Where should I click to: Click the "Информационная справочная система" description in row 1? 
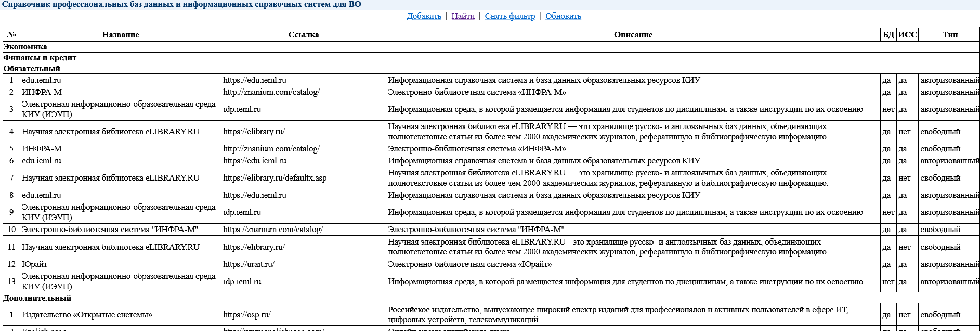click(x=633, y=80)
